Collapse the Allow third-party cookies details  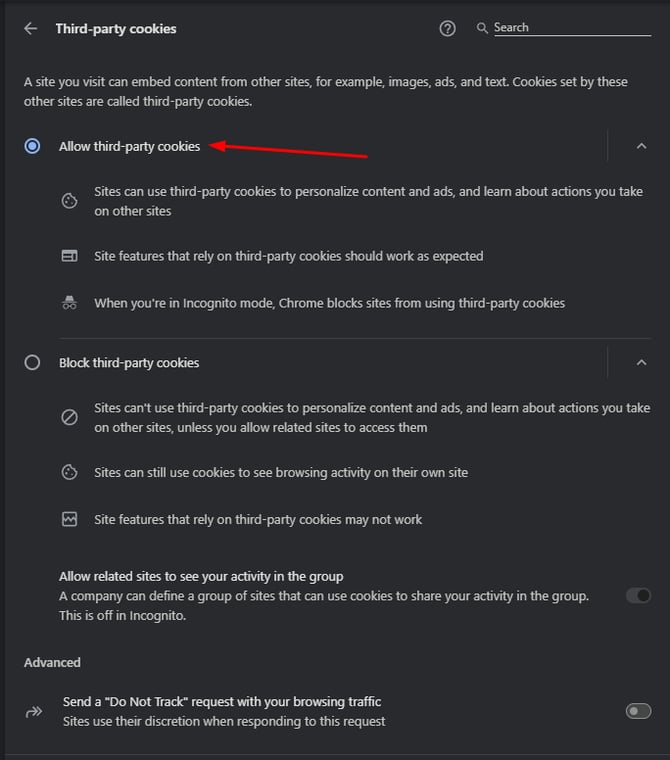(x=641, y=146)
